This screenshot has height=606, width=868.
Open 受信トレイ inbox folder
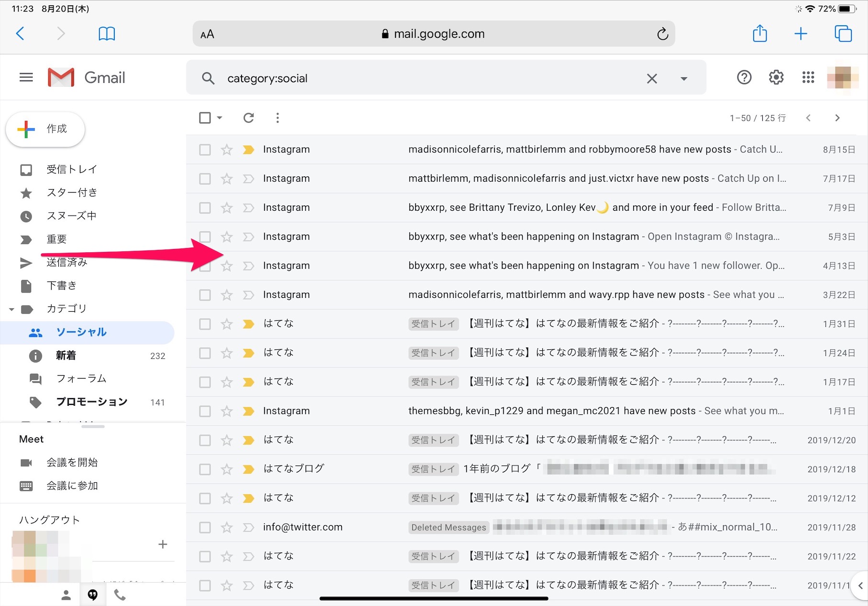tap(87, 169)
